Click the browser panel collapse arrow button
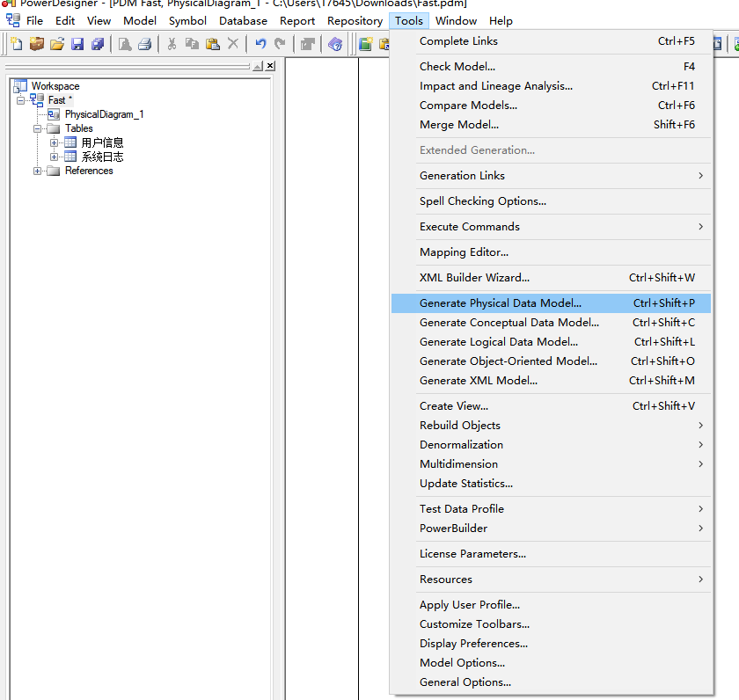 pos(258,66)
